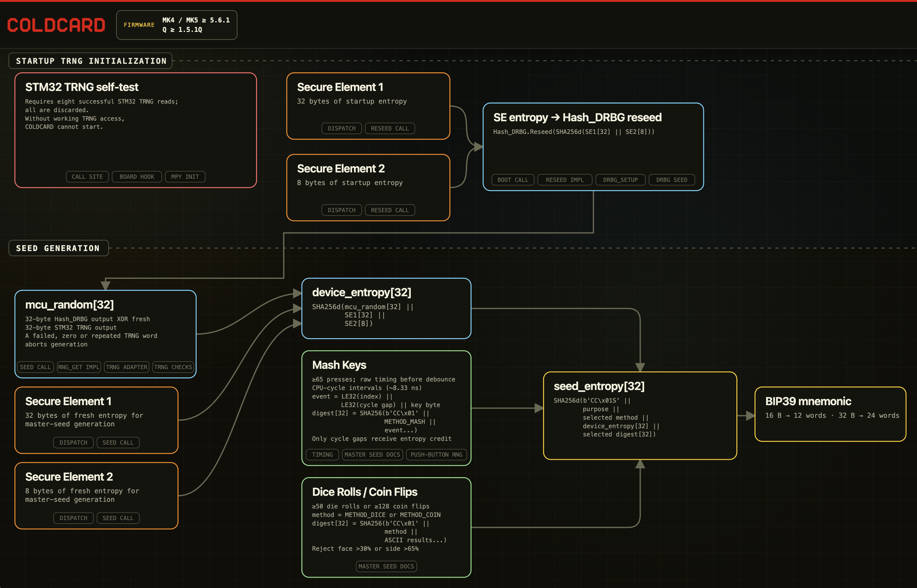The height and width of the screenshot is (588, 917).
Task: Click the 'seed_entropy[32]' heading
Action: click(599, 386)
